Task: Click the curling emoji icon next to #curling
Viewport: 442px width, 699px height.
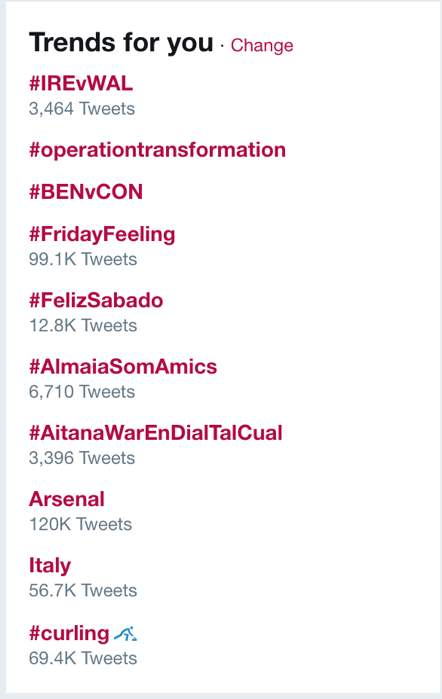Action: tap(126, 633)
